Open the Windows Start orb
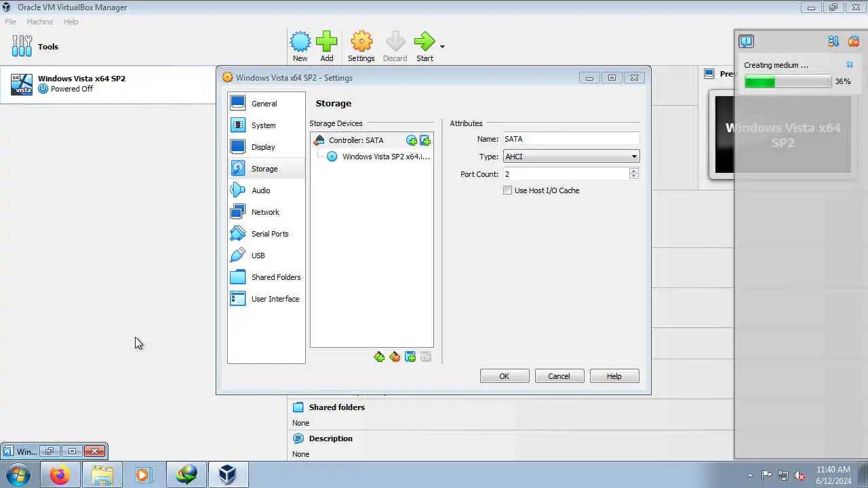The width and height of the screenshot is (868, 488). pos(18,475)
